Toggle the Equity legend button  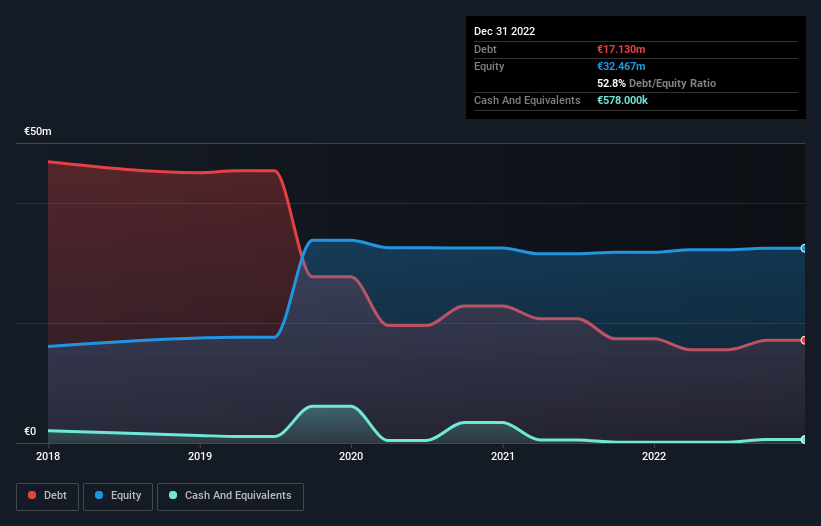118,496
